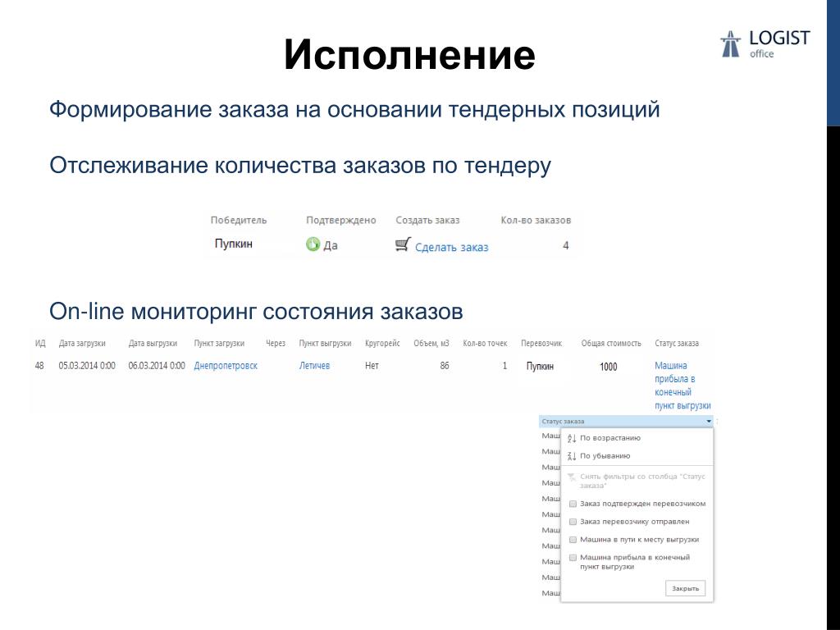Click the 'Победитель' column header

click(x=239, y=220)
